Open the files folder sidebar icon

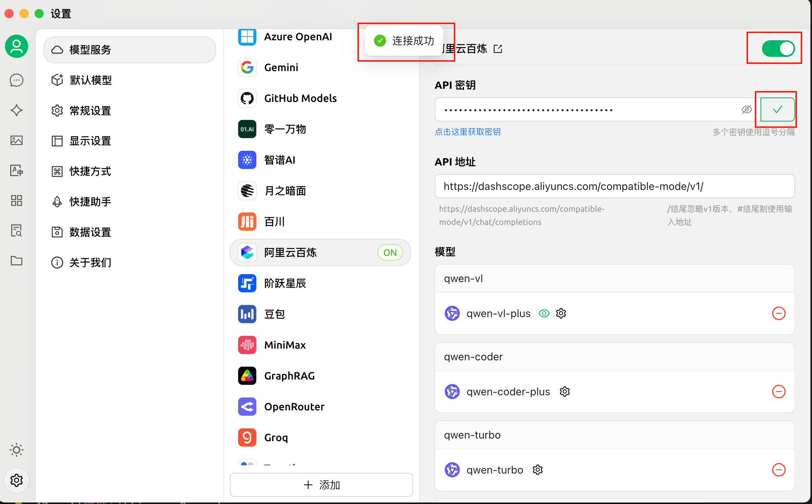17,261
